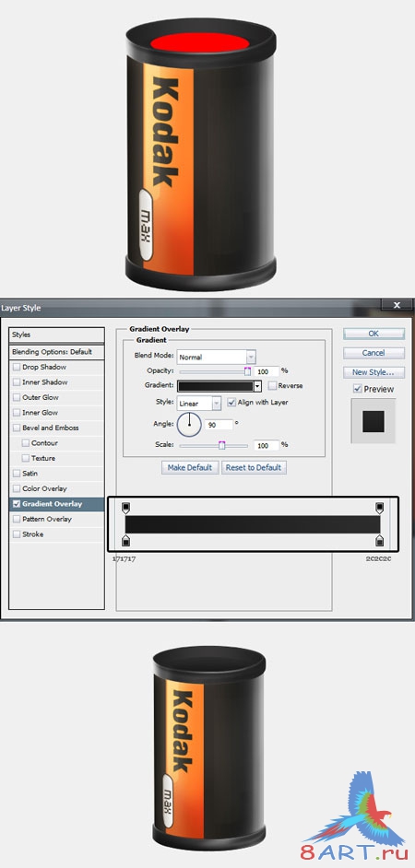Enable the Satin checkbox
The height and width of the screenshot is (868, 415).
(x=16, y=474)
